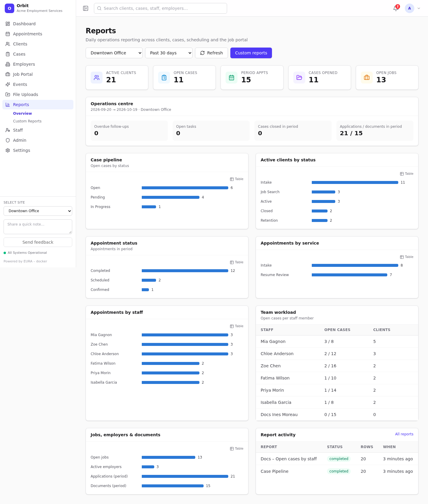Open the Past 30 days dropdown
428x504 pixels.
pyautogui.click(x=169, y=53)
